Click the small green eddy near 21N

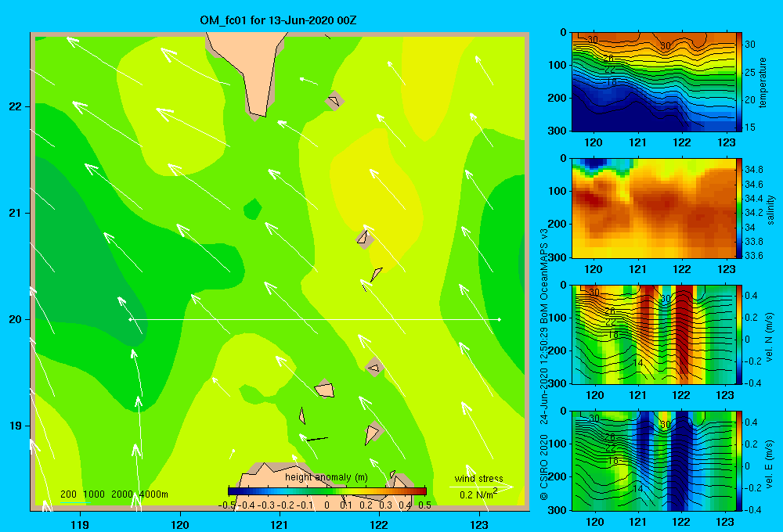click(x=253, y=209)
